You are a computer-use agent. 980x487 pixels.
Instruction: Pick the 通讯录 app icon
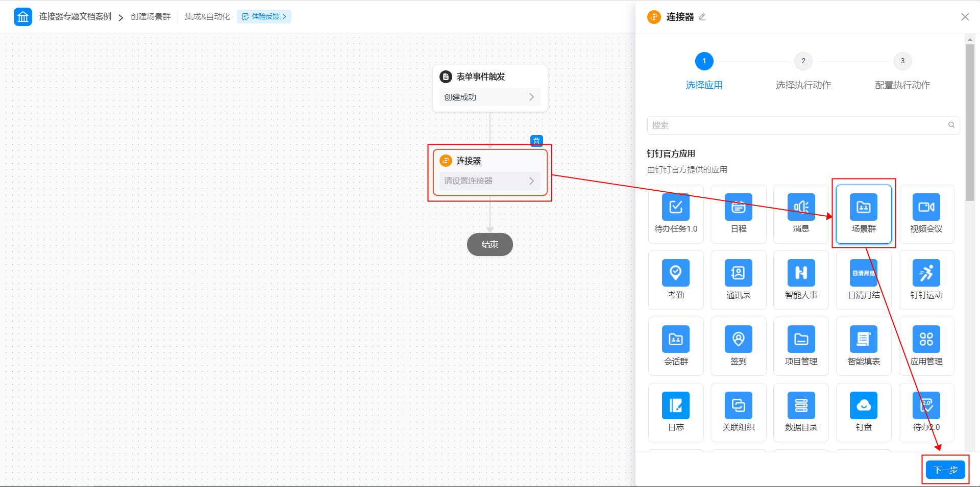(739, 273)
